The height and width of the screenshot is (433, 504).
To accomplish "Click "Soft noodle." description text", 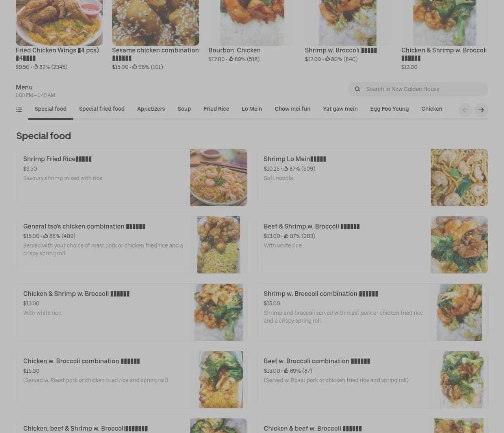I will pos(279,178).
